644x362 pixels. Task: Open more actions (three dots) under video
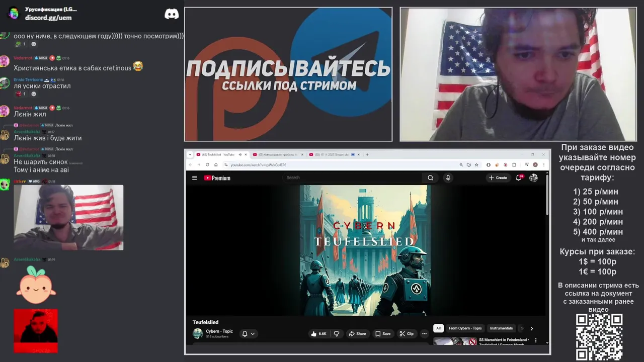424,333
